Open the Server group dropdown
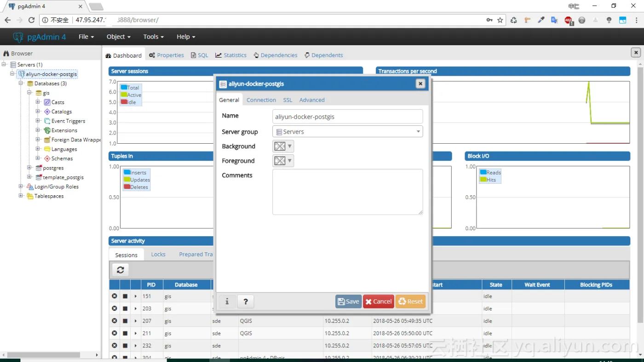Viewport: 644px width, 362px height. [348, 132]
